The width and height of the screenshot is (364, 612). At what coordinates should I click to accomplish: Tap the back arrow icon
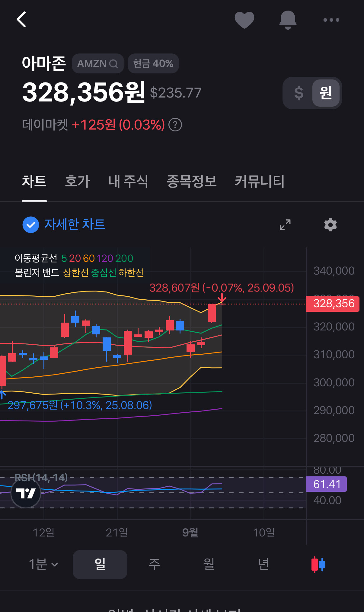click(21, 20)
